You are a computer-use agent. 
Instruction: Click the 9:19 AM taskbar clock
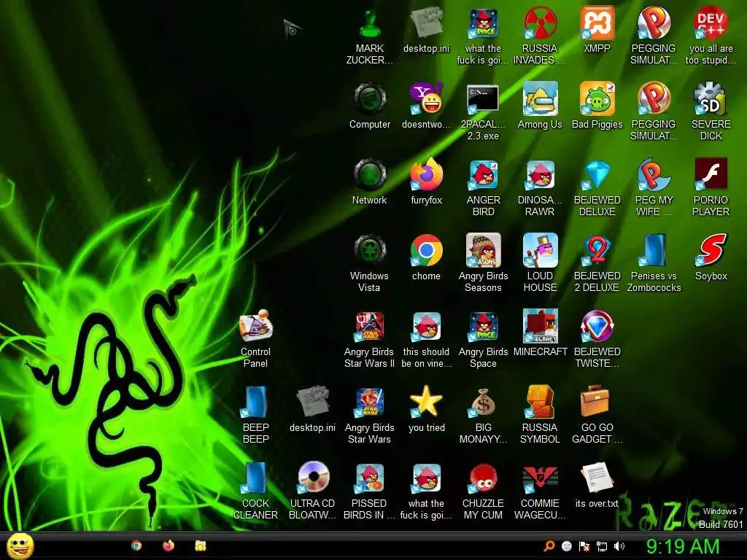[683, 546]
